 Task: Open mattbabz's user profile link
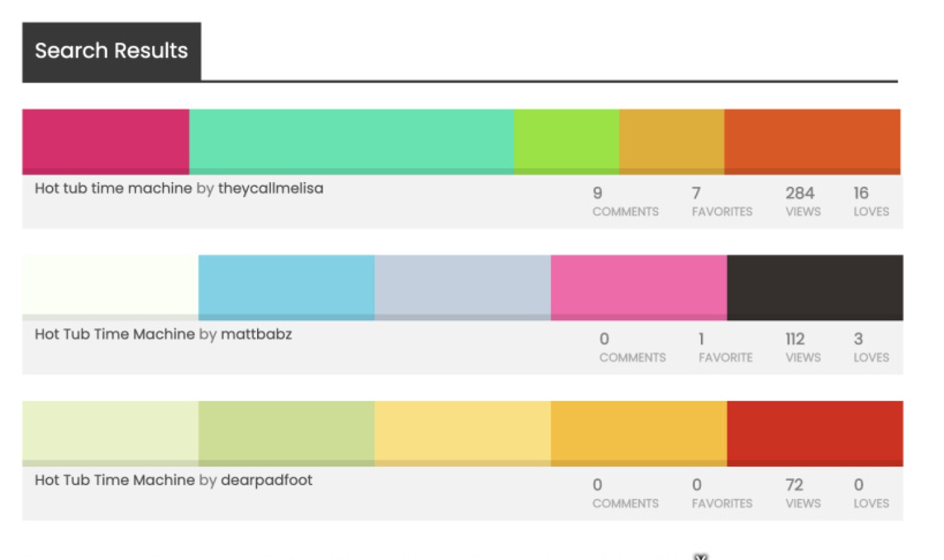pos(256,335)
